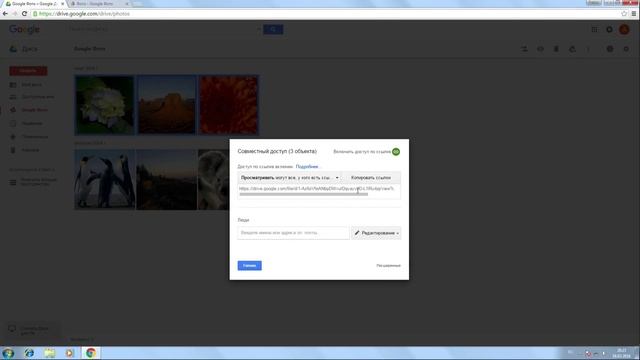
Task: Select the shareable link URL field
Action: pos(317,189)
